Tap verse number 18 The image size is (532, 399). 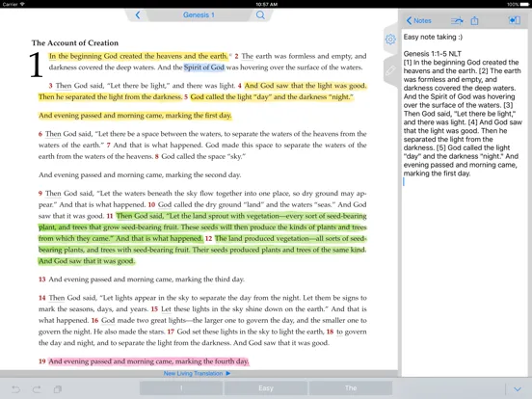point(331,332)
